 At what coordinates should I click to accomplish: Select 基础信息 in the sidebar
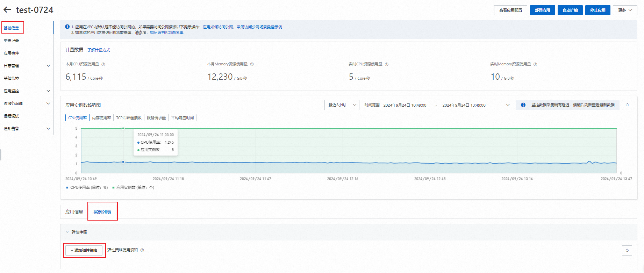[x=11, y=28]
